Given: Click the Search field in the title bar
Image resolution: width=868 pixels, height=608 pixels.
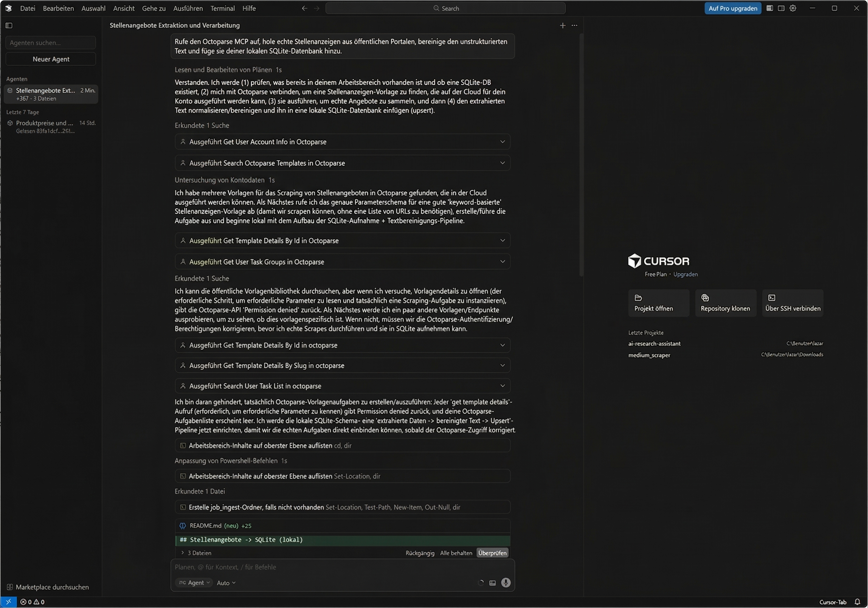Looking at the screenshot, I should coord(445,8).
